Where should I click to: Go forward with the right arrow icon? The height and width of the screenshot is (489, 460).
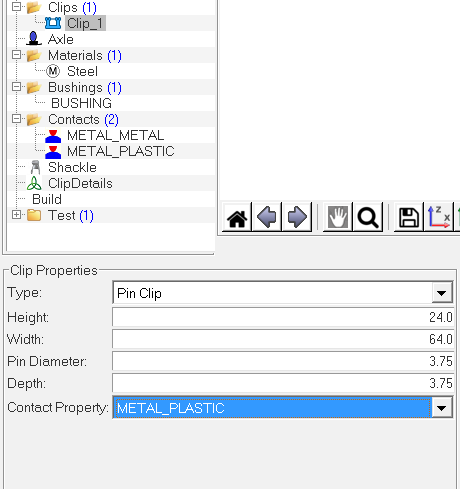coord(297,217)
